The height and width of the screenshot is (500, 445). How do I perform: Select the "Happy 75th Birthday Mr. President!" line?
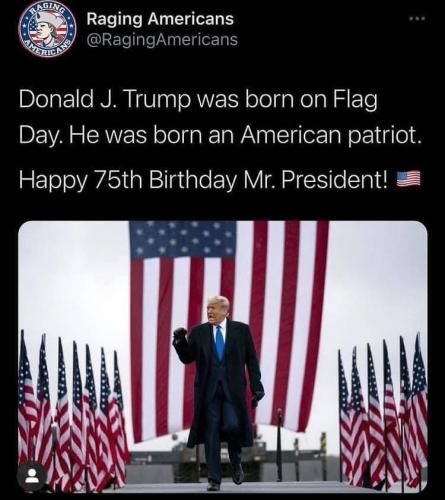pyautogui.click(x=204, y=180)
